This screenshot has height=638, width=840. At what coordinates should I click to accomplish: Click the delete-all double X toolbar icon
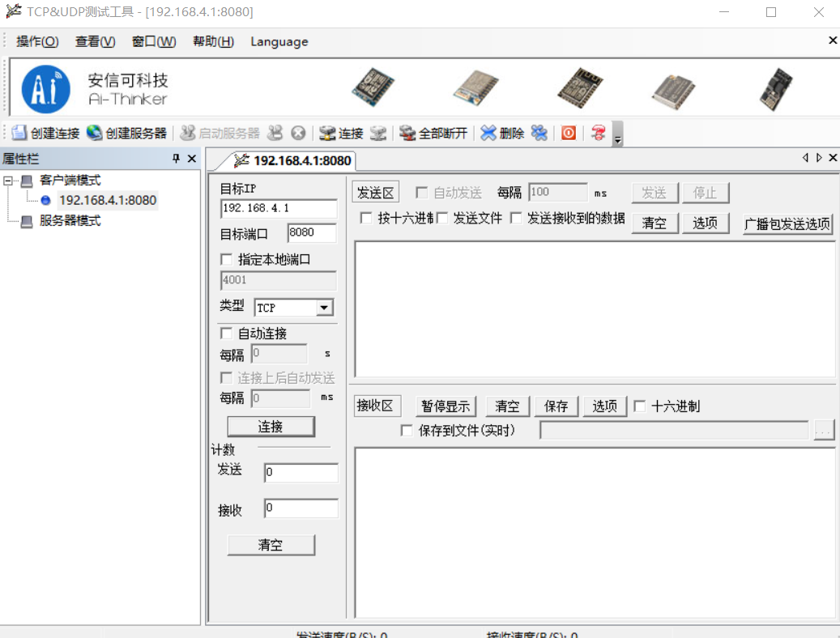[539, 133]
